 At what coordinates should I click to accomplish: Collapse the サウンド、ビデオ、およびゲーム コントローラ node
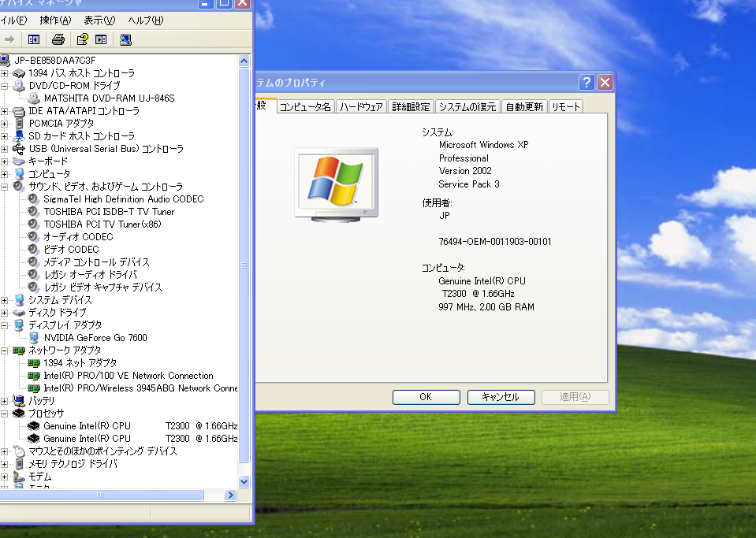5,187
